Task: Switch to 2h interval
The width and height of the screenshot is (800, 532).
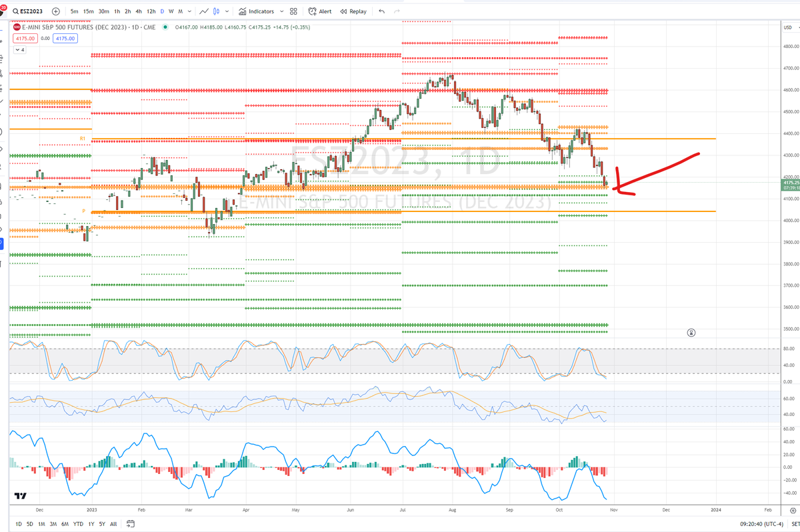Action: click(129, 11)
